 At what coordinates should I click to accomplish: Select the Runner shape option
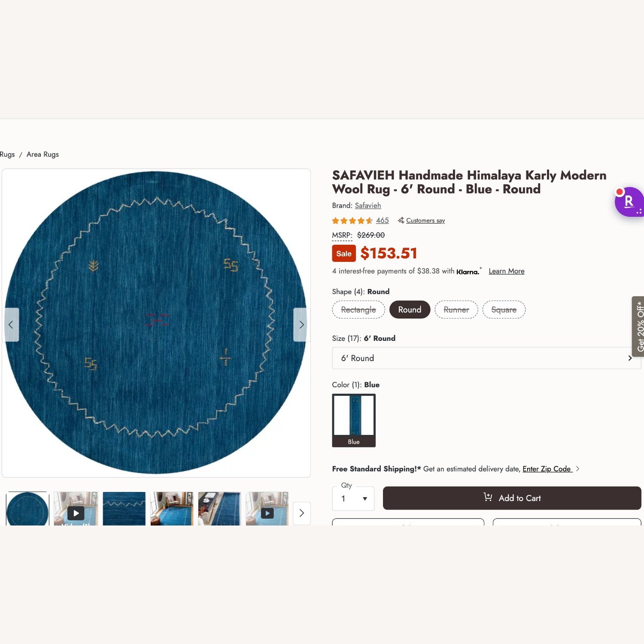[x=456, y=310]
